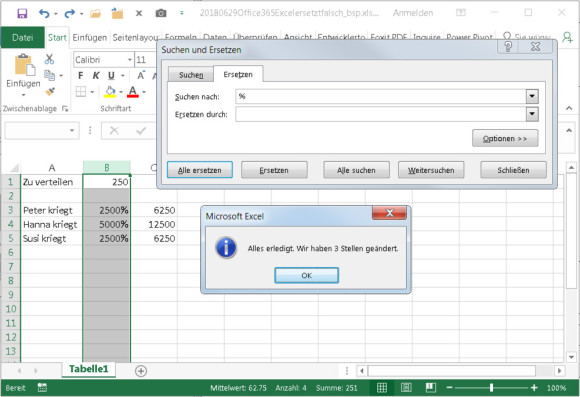Click the Ersetzen durch input field

click(381, 114)
